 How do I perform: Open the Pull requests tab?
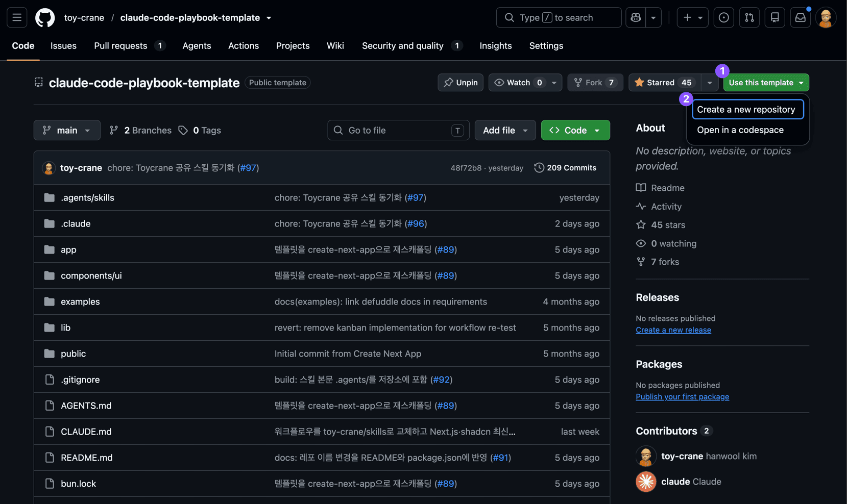point(129,45)
